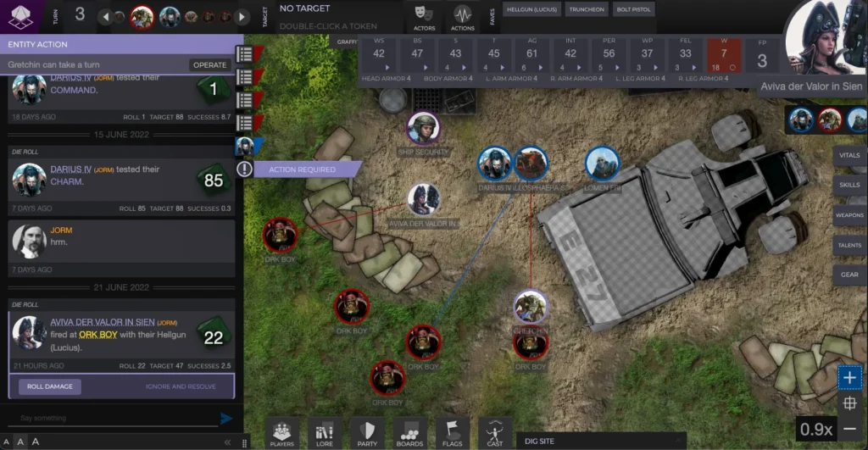Expand the FEL stat arrow
The width and height of the screenshot is (868, 450).
click(693, 68)
